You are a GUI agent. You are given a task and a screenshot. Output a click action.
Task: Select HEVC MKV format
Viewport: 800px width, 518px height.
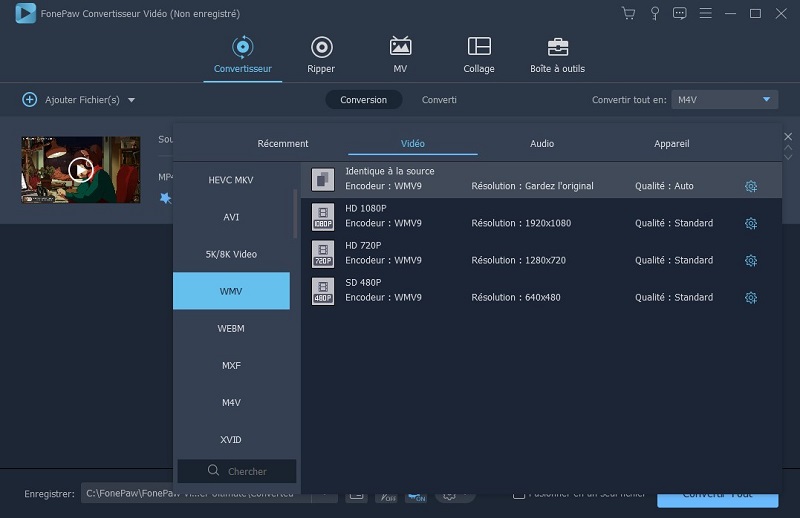point(231,180)
